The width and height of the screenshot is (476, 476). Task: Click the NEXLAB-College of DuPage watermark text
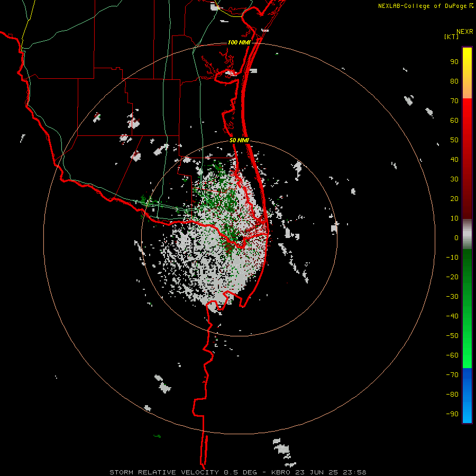[x=425, y=6]
